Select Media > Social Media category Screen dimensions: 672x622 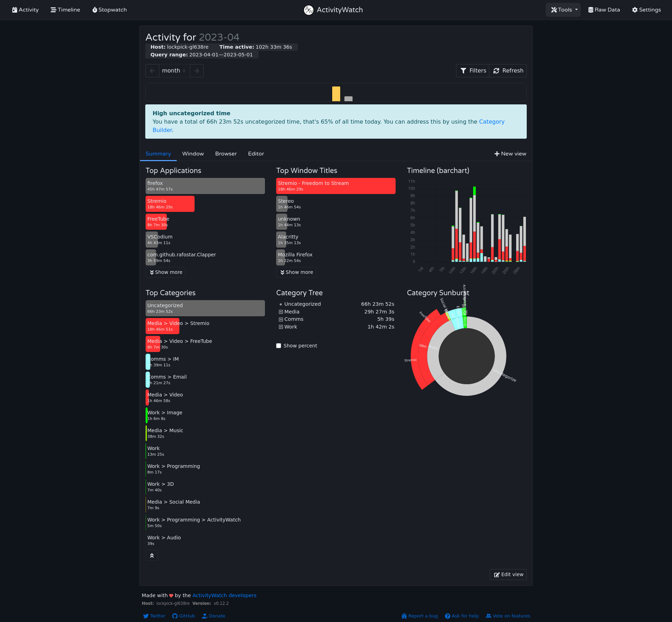[174, 505]
